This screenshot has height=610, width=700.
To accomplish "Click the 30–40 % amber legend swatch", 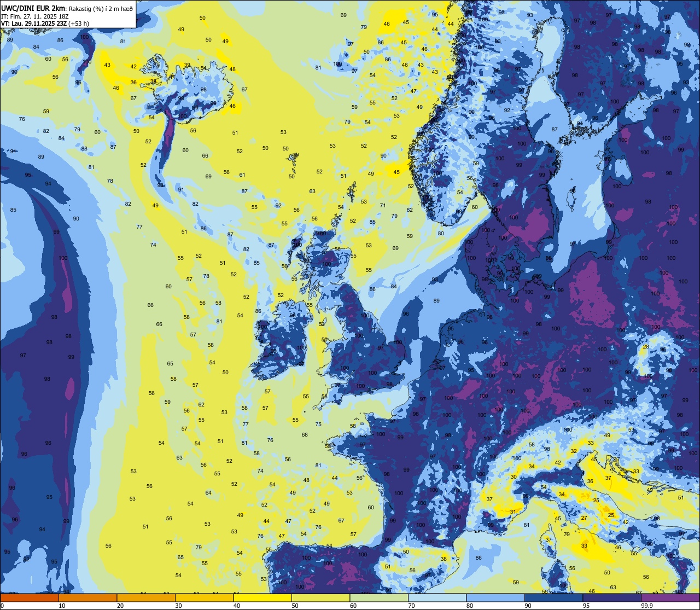I will pyautogui.click(x=204, y=598).
